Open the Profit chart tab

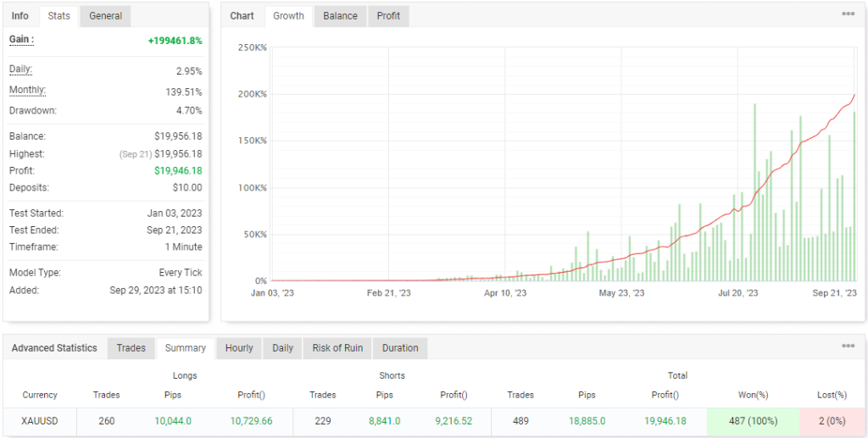388,16
